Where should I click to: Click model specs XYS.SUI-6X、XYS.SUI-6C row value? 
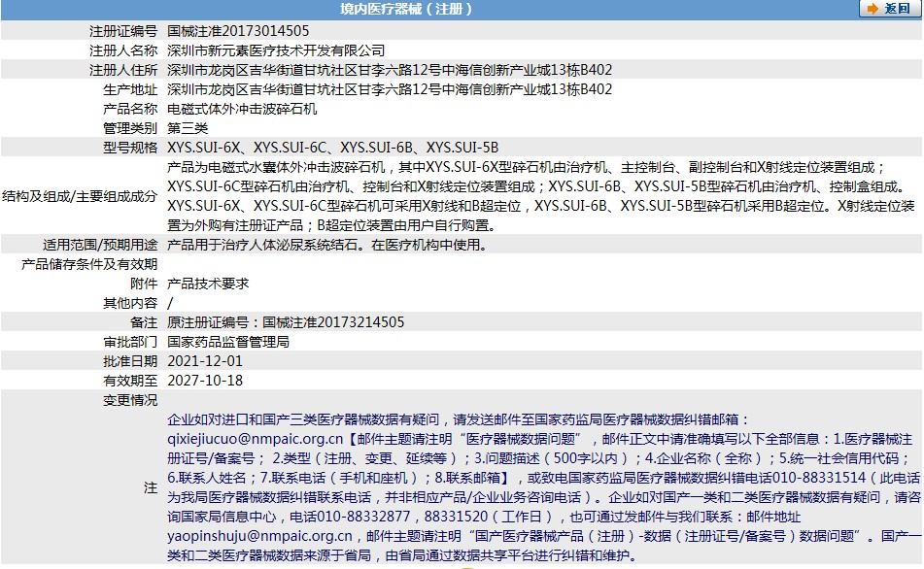[333, 148]
